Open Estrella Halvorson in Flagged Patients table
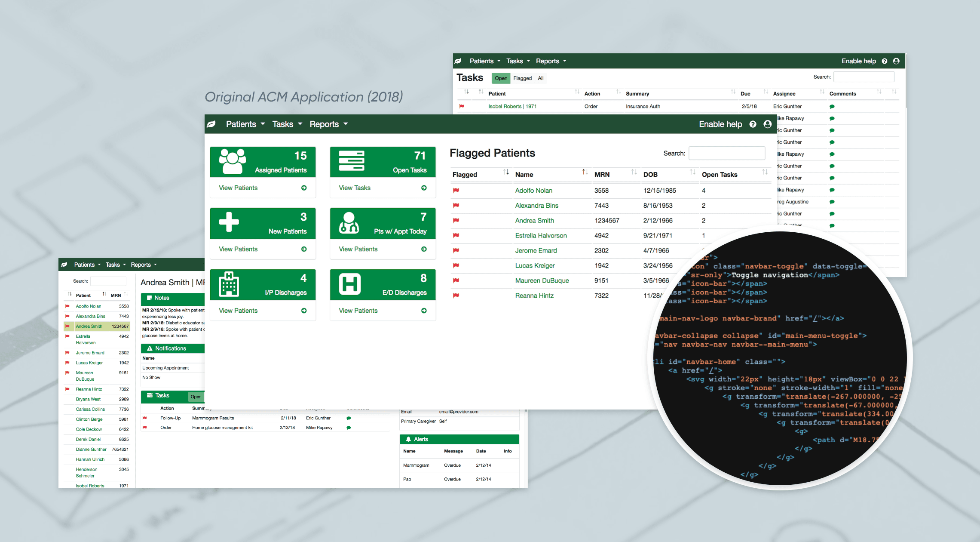Viewport: 980px width, 542px height. pos(541,236)
